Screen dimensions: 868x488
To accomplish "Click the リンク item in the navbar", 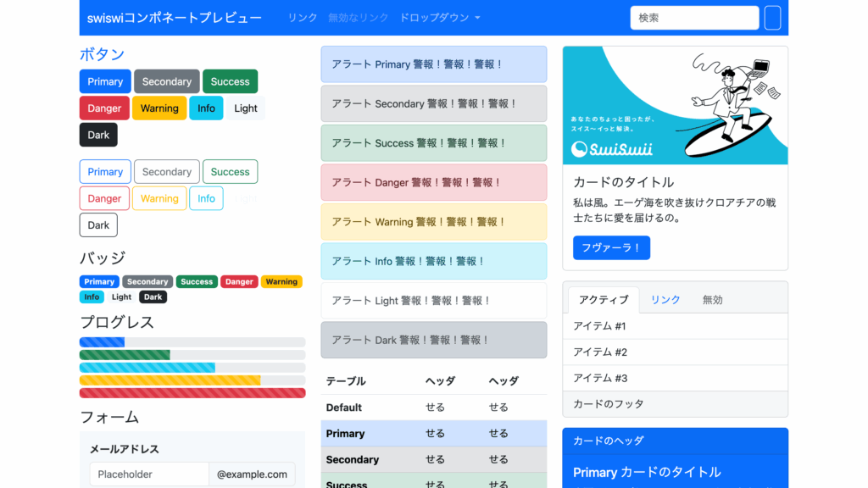I will (x=303, y=18).
